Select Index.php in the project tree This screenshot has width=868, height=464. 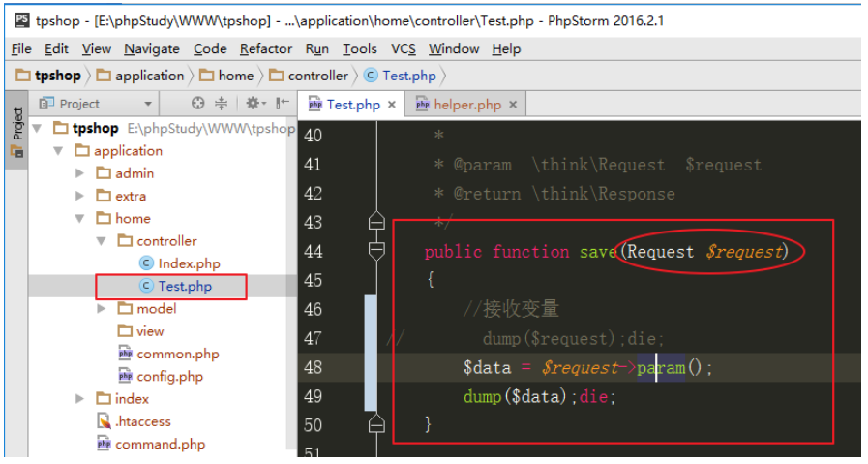pyautogui.click(x=190, y=263)
